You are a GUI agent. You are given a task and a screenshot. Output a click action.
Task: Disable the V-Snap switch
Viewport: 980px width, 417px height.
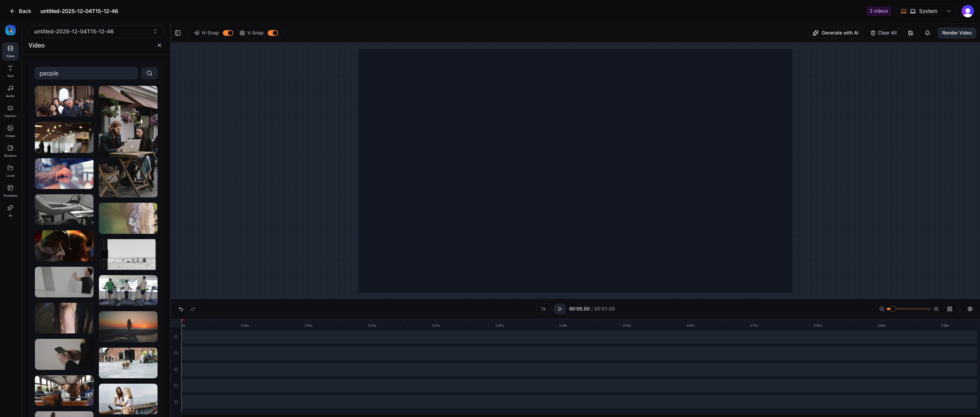click(273, 33)
